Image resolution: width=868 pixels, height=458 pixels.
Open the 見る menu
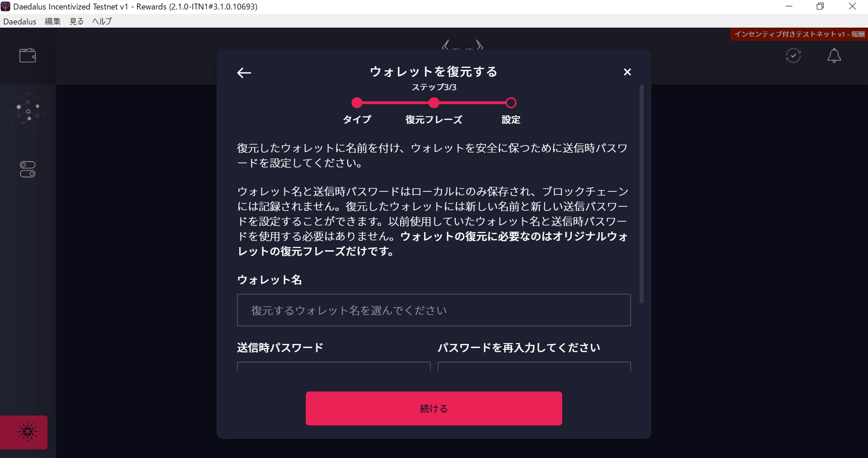[77, 21]
